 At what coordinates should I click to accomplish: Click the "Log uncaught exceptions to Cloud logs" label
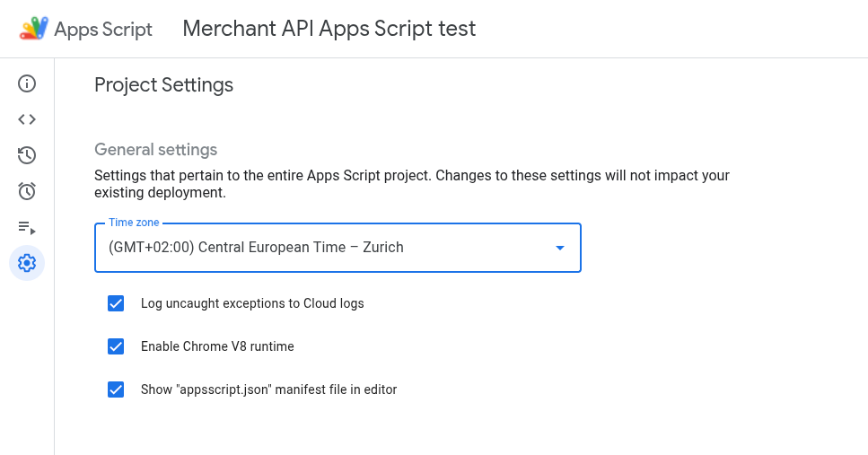[x=252, y=303]
